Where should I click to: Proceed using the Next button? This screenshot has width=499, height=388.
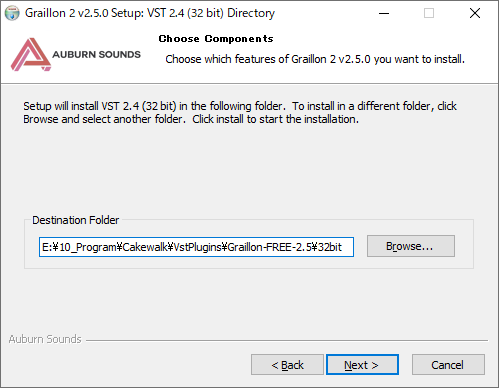[x=362, y=365]
